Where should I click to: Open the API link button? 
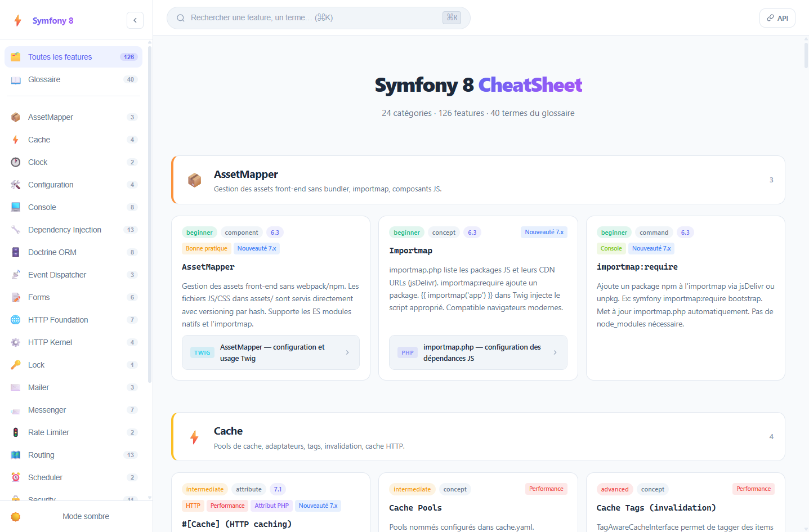(x=777, y=18)
